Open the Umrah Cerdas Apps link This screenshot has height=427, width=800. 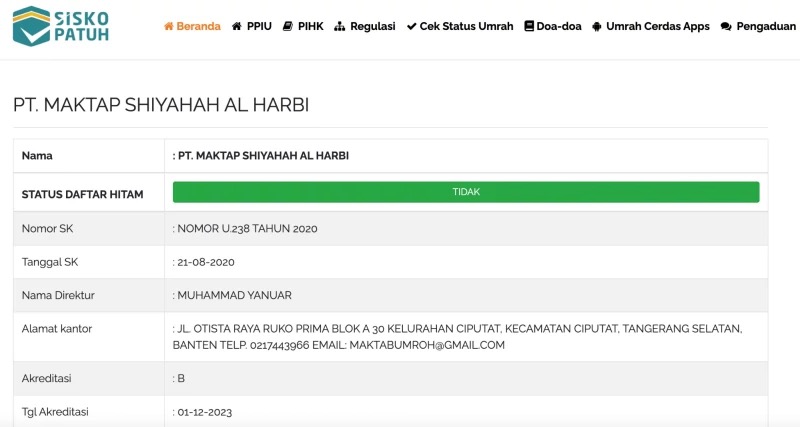pyautogui.click(x=658, y=26)
